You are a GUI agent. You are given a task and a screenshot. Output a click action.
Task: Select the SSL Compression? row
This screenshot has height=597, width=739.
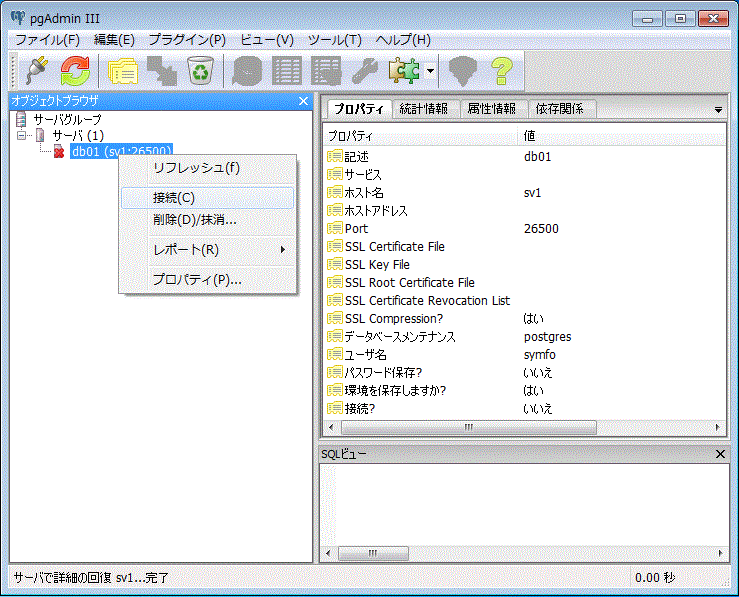(x=525, y=319)
